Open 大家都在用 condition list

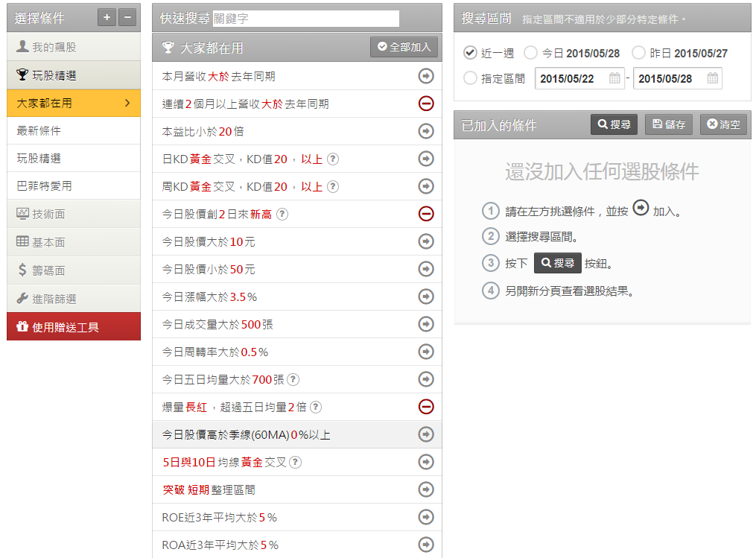(x=74, y=103)
